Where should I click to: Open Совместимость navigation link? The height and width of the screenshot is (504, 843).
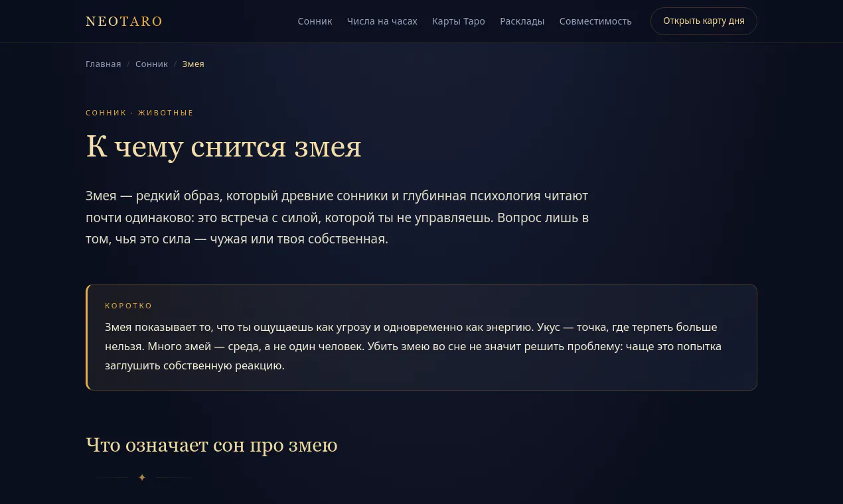pyautogui.click(x=595, y=21)
